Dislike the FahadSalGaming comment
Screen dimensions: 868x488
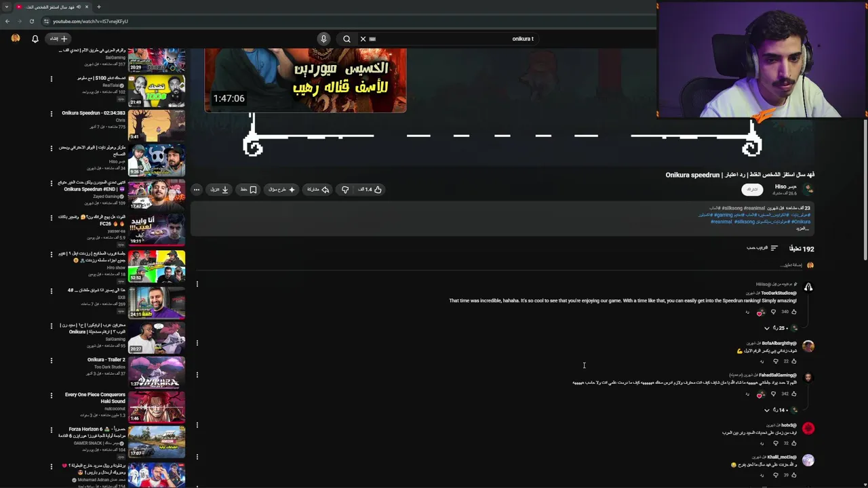(773, 394)
